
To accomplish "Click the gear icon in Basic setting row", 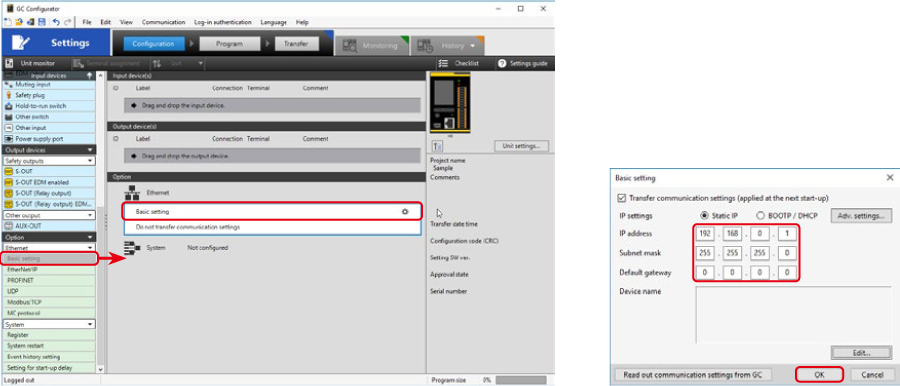I will click(405, 211).
